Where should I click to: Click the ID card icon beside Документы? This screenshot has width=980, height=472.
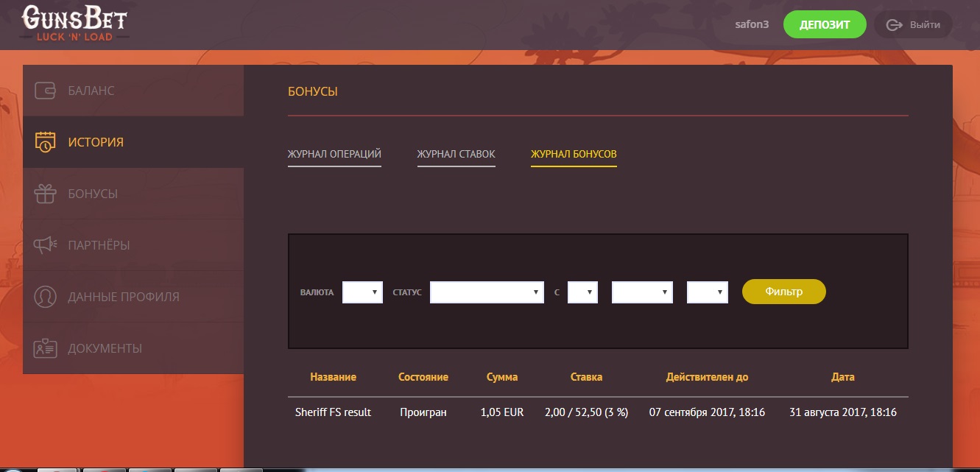46,348
